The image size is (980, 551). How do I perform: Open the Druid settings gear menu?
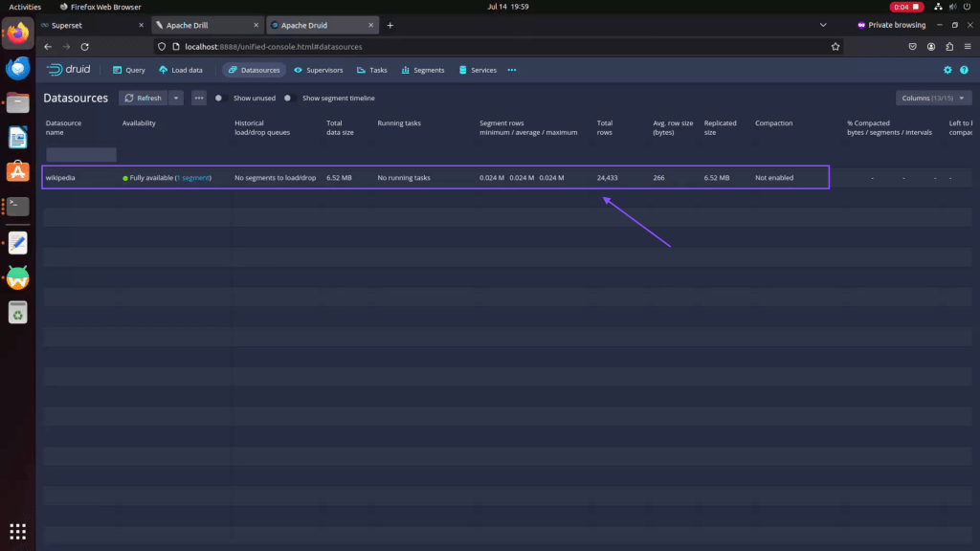947,70
